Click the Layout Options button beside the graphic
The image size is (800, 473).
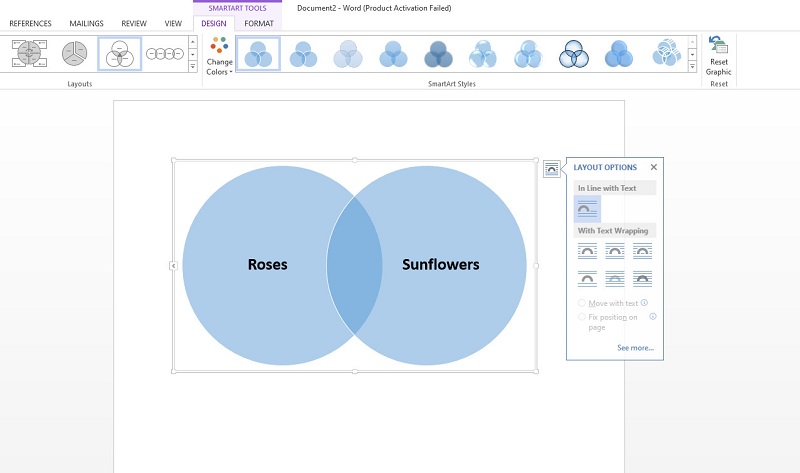tap(552, 169)
